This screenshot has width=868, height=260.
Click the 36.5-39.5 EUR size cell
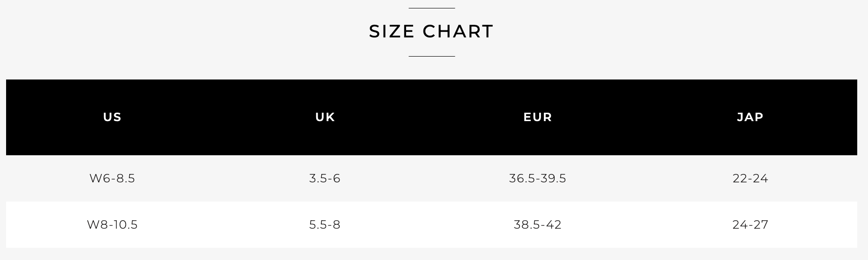point(538,178)
